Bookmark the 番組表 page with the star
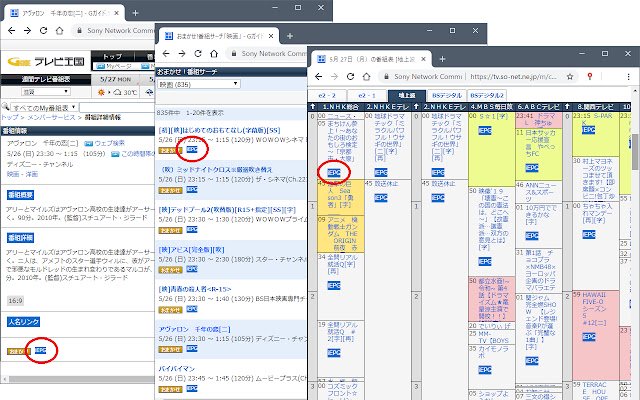The image size is (640, 400). tap(570, 76)
